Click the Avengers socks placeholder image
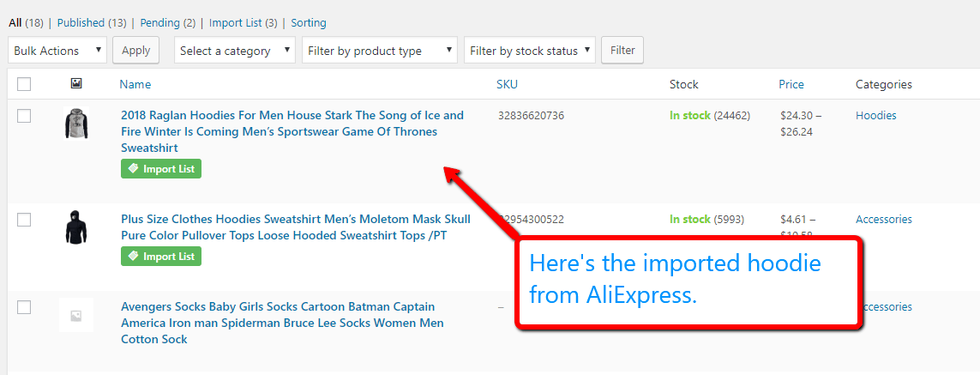The width and height of the screenshot is (980, 375). tap(76, 315)
